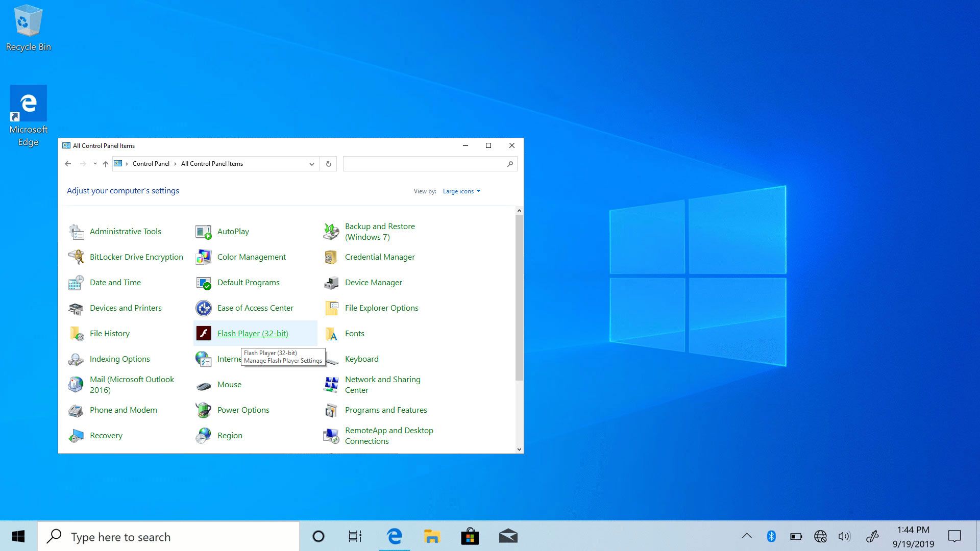Open Network and Sharing Center
Screen dimensions: 980x551
382,384
